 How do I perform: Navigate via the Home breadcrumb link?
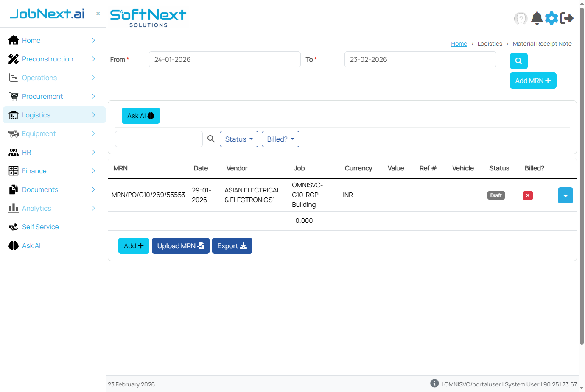point(459,44)
